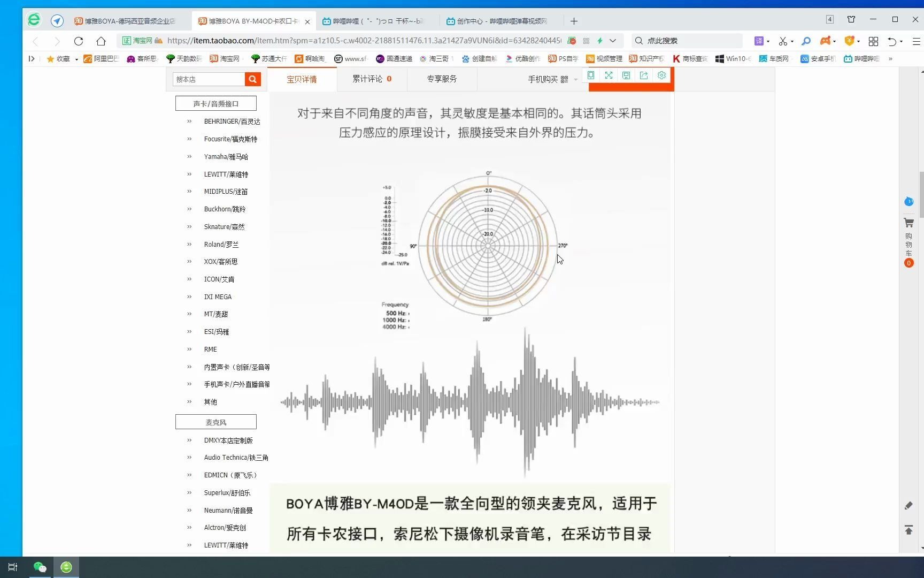Click the send/navigation round icon by logo
Screen dimensions: 924x578
57,21
